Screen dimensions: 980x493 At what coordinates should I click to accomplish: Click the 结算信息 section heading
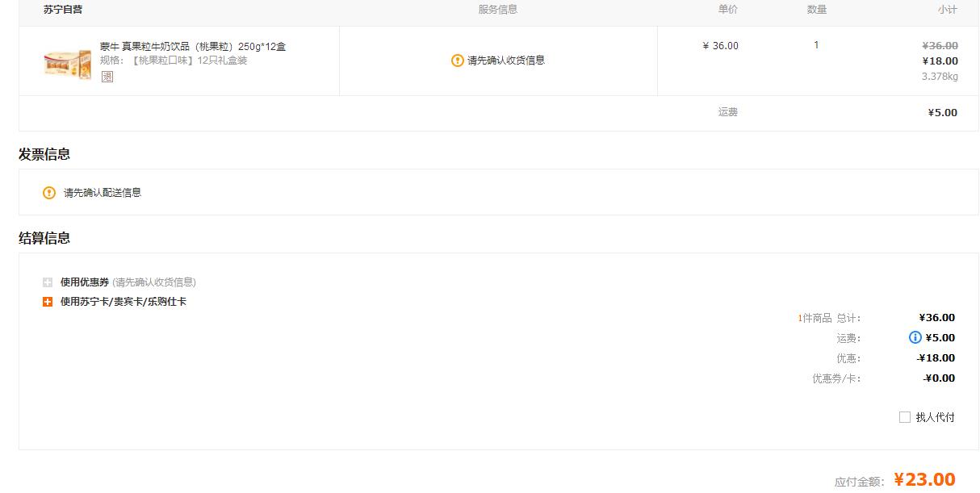44,238
